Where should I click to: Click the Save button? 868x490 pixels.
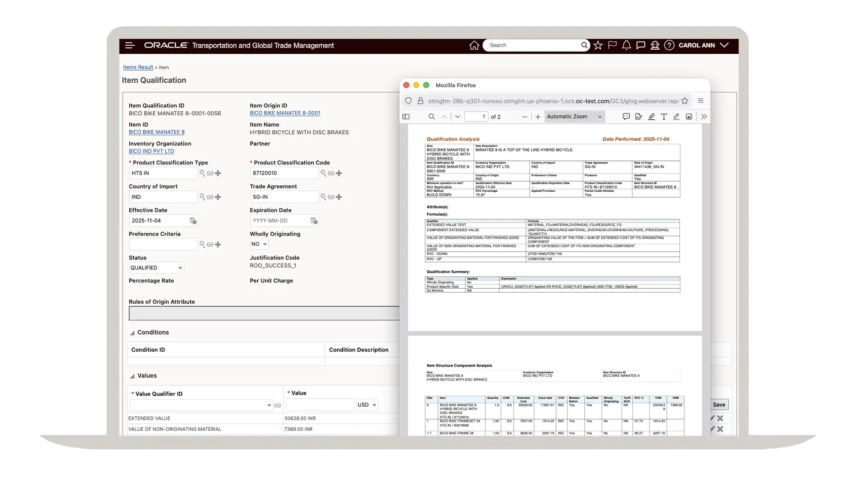tap(719, 405)
